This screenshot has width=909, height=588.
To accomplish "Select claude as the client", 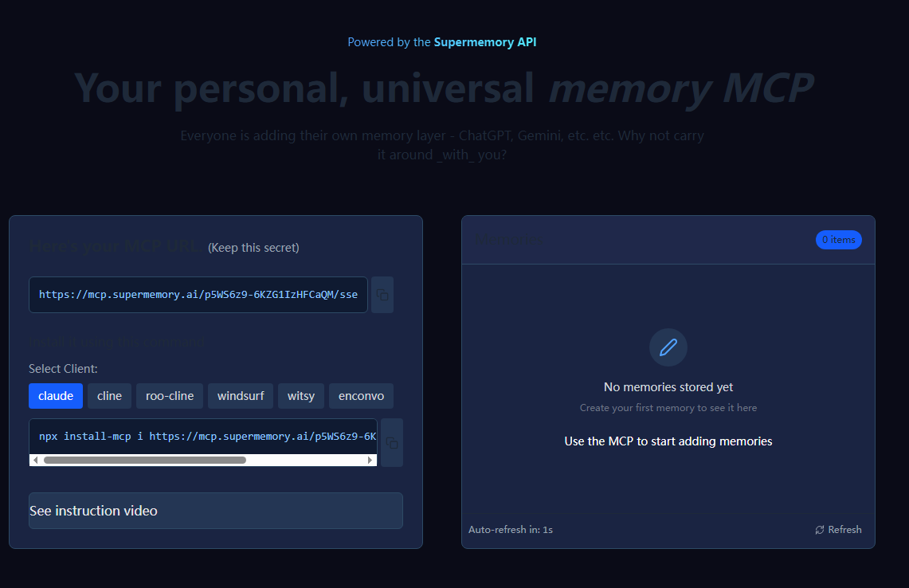I will tap(55, 396).
